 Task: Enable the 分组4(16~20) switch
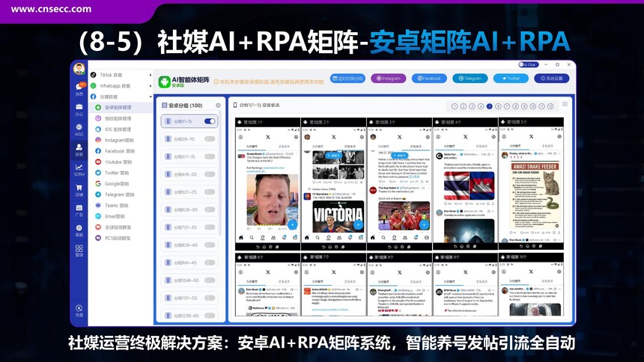pyautogui.click(x=210, y=174)
